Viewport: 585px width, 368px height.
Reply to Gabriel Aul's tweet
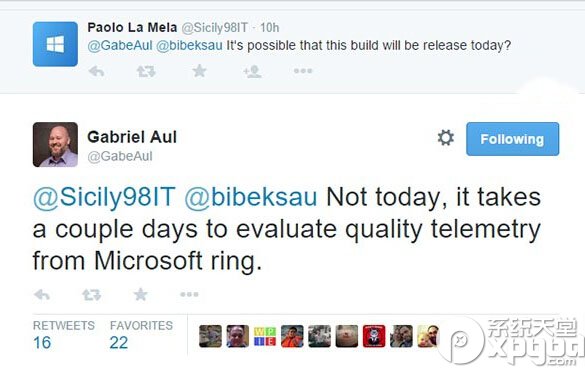[42, 295]
